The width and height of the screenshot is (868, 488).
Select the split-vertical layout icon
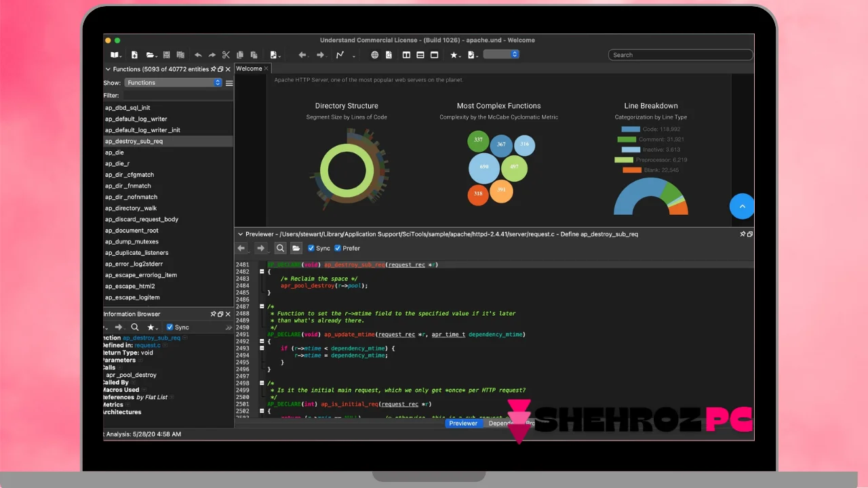click(407, 55)
